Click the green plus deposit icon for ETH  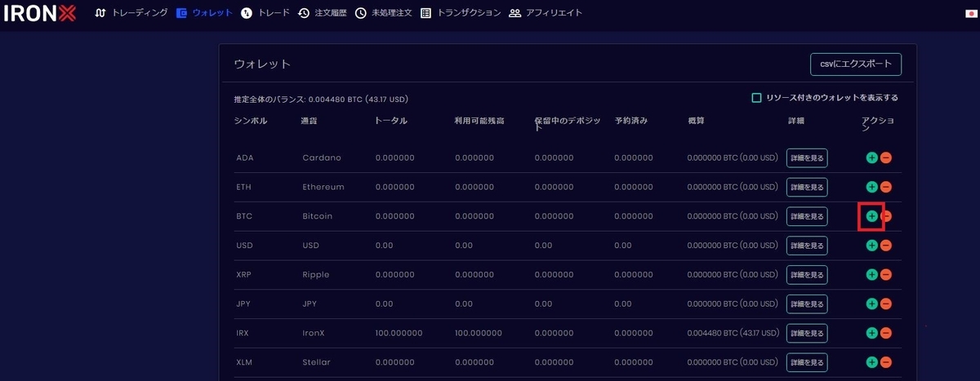[x=871, y=187]
